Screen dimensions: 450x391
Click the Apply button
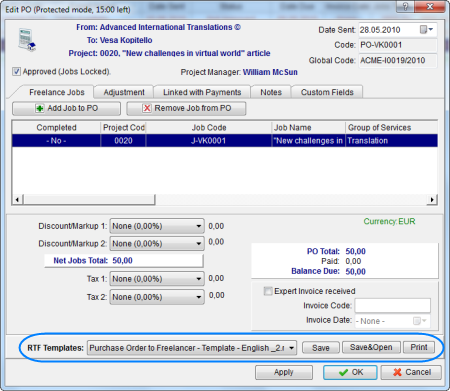coord(284,372)
